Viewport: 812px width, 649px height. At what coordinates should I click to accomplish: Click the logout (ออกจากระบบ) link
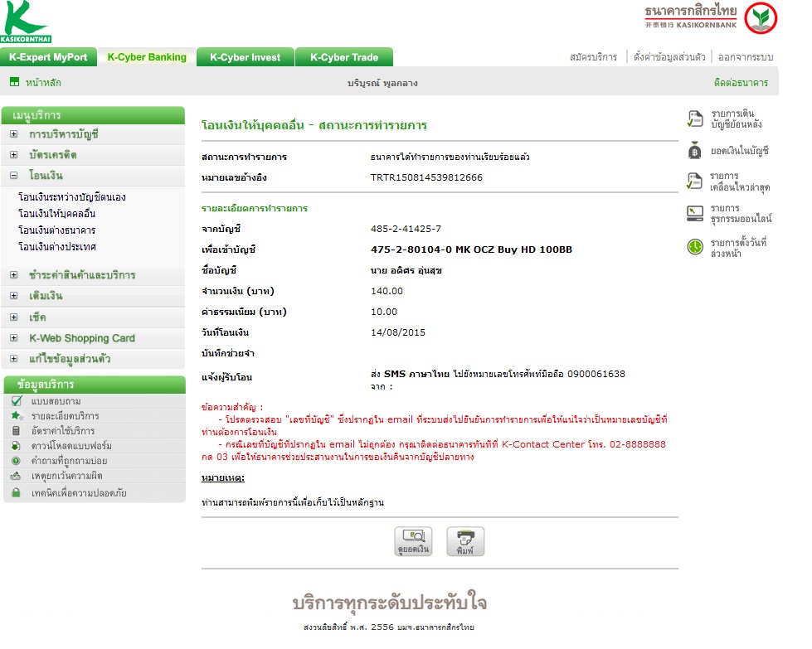point(745,57)
